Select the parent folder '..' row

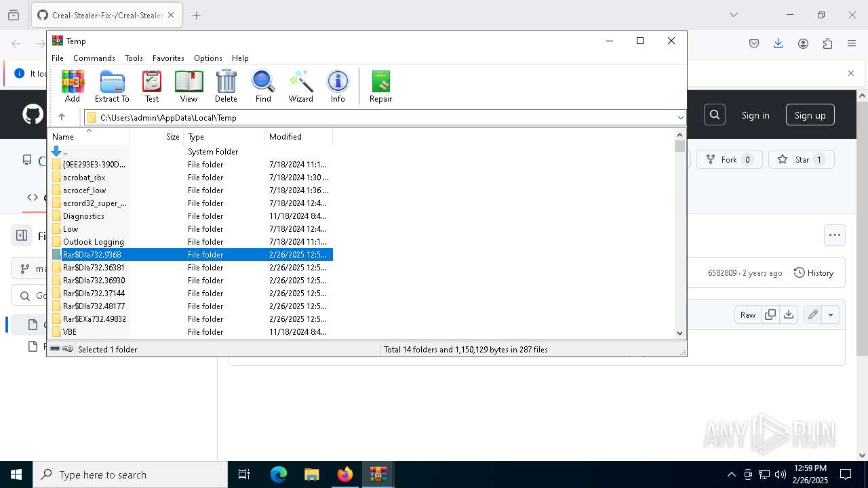point(191,152)
